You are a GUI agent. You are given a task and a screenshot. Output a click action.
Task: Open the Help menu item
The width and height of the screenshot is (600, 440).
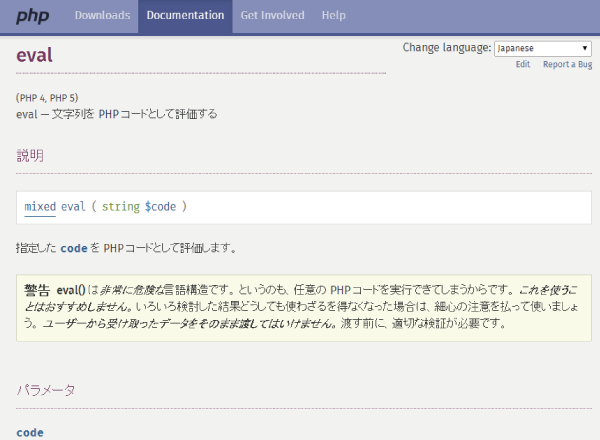[334, 15]
